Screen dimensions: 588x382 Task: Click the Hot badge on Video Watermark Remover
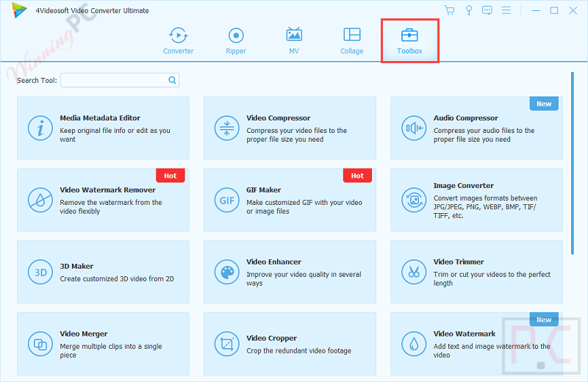[171, 176]
